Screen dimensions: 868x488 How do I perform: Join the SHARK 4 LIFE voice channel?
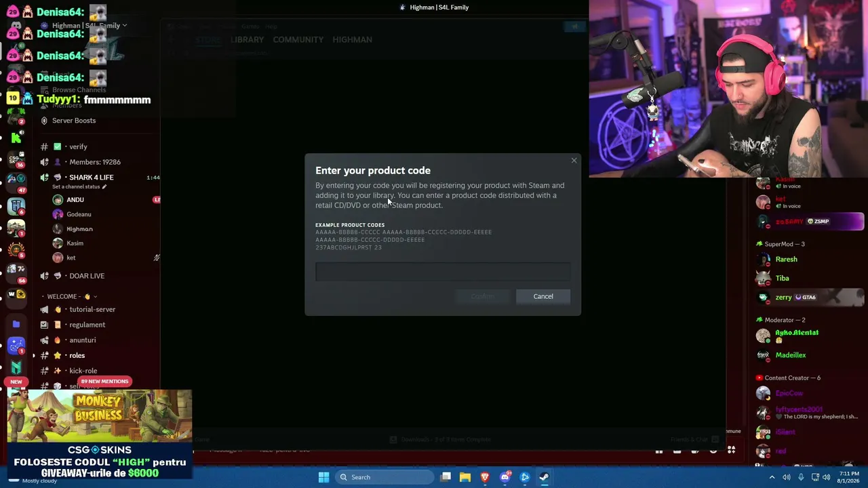pyautogui.click(x=92, y=178)
